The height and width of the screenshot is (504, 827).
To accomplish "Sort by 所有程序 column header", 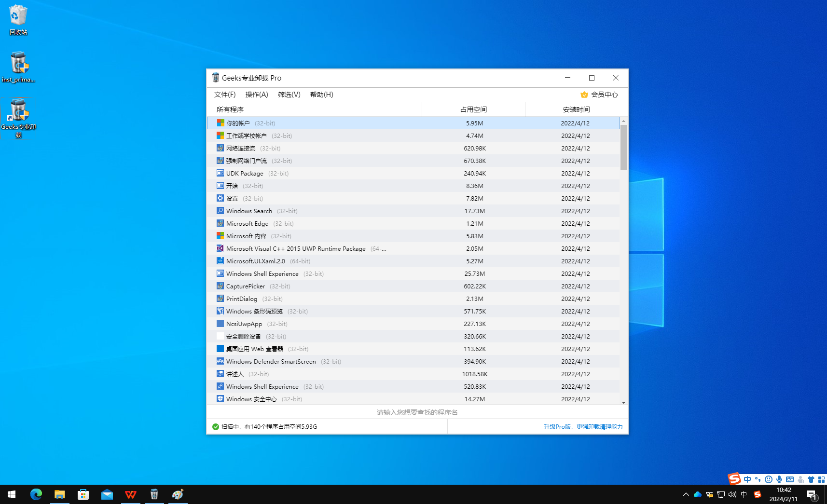I will [x=314, y=109].
